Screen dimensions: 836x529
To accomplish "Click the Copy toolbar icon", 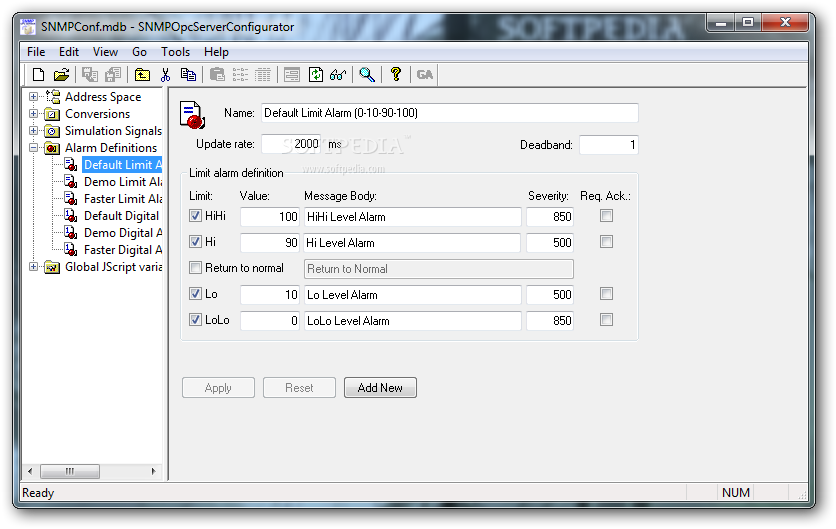I will click(188, 75).
